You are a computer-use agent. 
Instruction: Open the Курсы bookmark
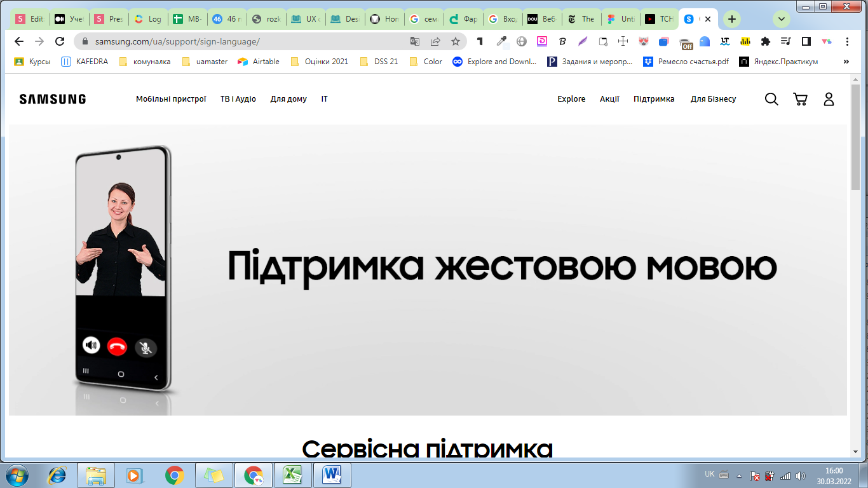(x=32, y=62)
